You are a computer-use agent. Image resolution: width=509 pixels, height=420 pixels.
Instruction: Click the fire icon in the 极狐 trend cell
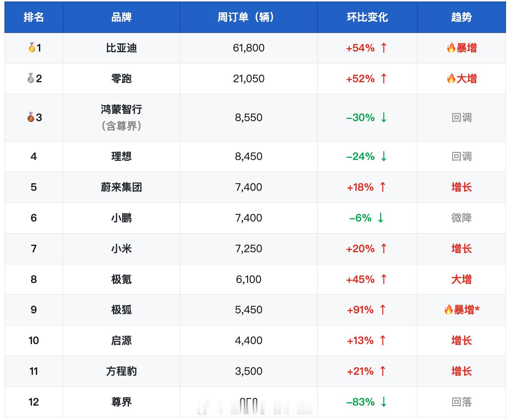coord(449,310)
